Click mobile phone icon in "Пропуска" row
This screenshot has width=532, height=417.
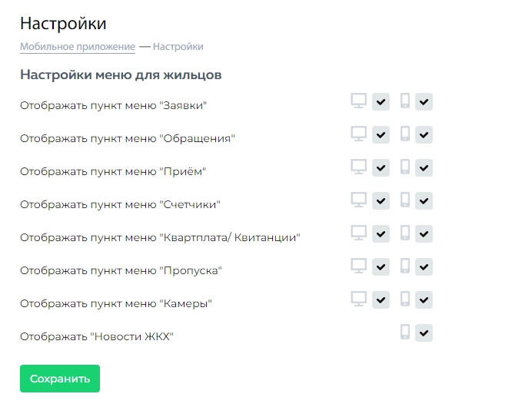pyautogui.click(x=405, y=266)
